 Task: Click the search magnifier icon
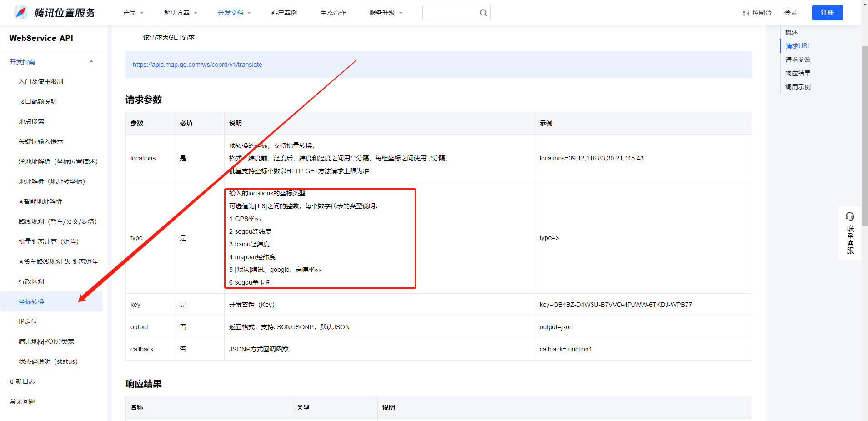(483, 13)
